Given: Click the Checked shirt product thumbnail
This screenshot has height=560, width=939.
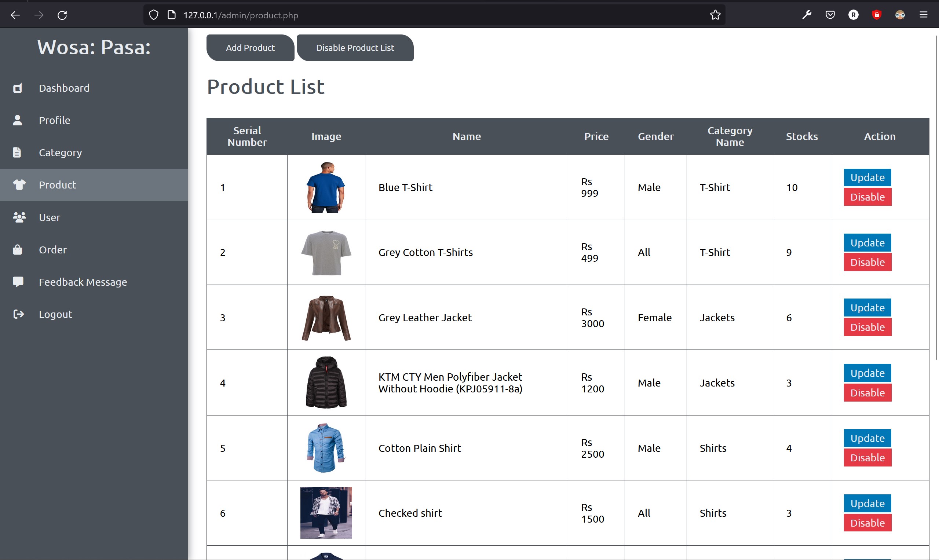Looking at the screenshot, I should [x=326, y=513].
